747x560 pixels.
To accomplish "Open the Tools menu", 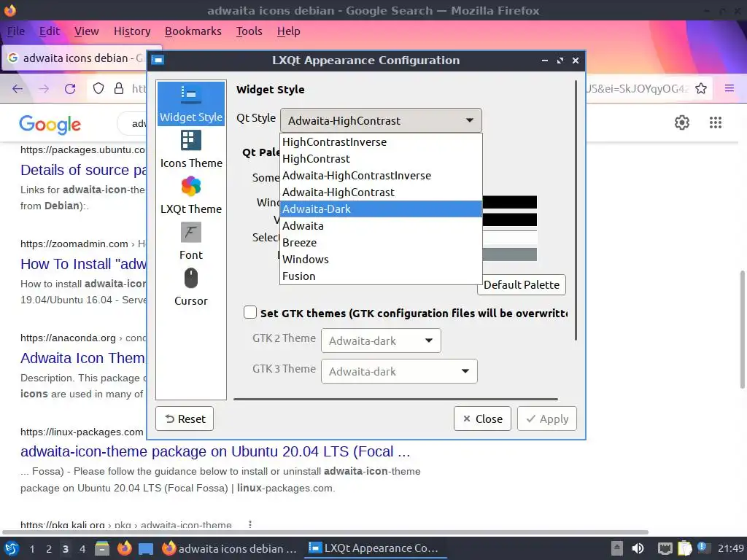I will tap(249, 31).
